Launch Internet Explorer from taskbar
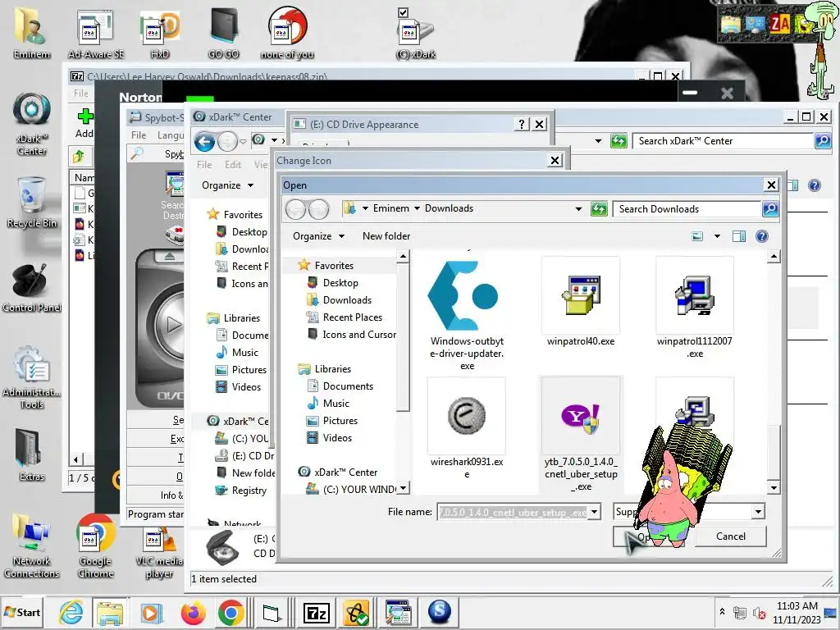This screenshot has height=630, width=840. [x=71, y=612]
